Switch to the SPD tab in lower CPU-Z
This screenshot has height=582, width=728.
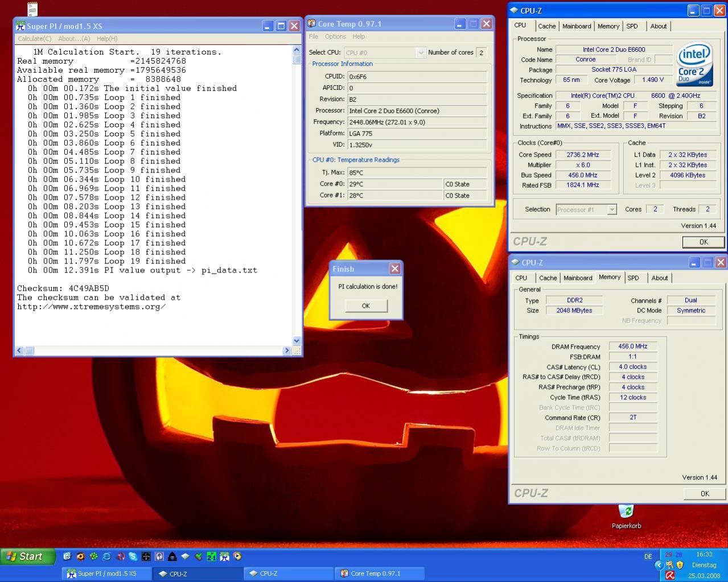click(633, 278)
